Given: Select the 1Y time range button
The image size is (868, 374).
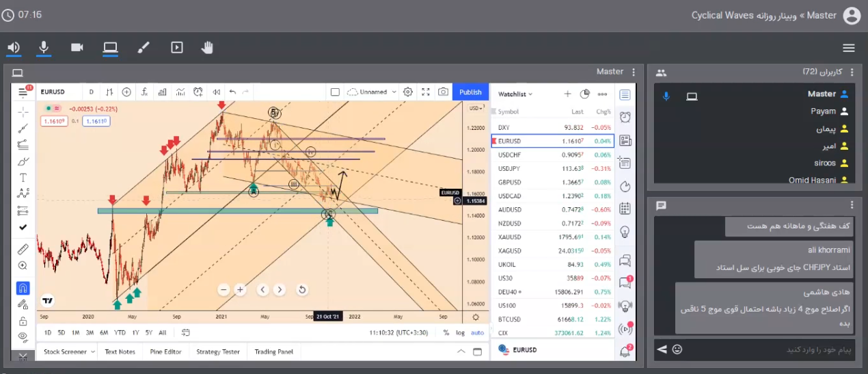Looking at the screenshot, I should point(135,333).
